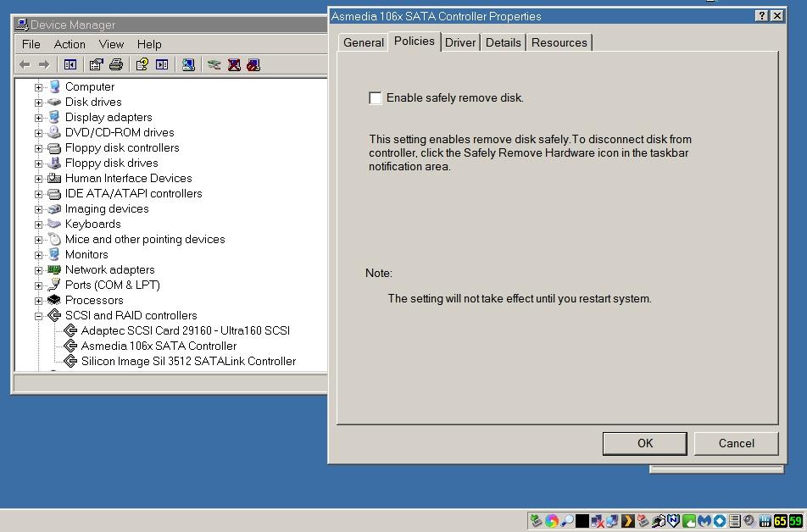Switch to the Resources tab
The image size is (807, 532).
(x=559, y=42)
